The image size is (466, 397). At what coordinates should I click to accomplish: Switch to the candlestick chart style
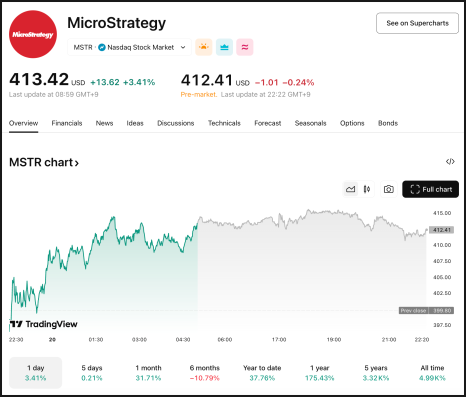click(367, 189)
